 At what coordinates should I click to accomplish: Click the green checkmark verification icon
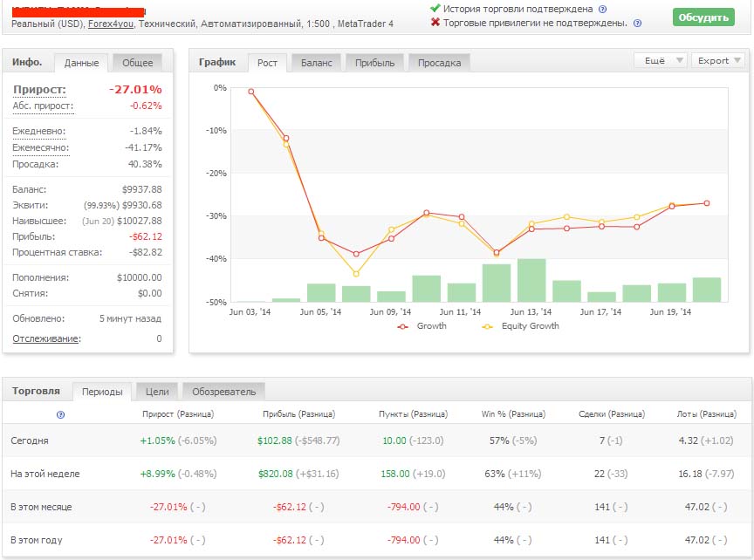(435, 9)
